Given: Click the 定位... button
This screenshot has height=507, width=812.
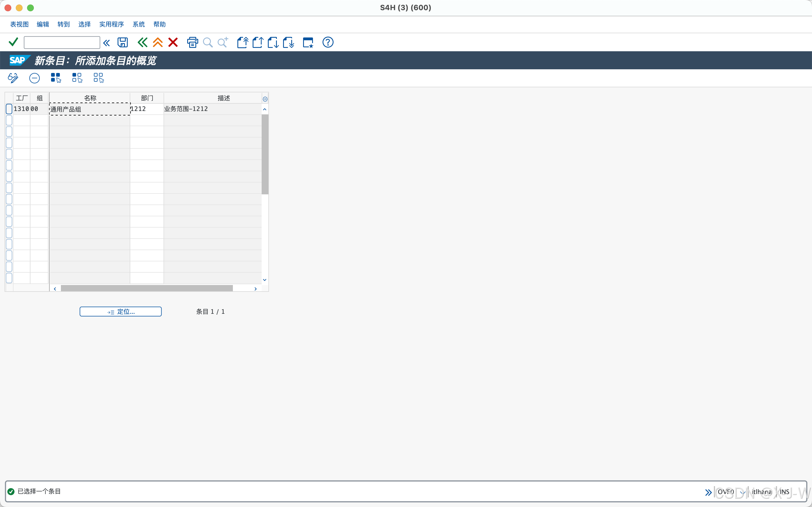Looking at the screenshot, I should tap(120, 312).
